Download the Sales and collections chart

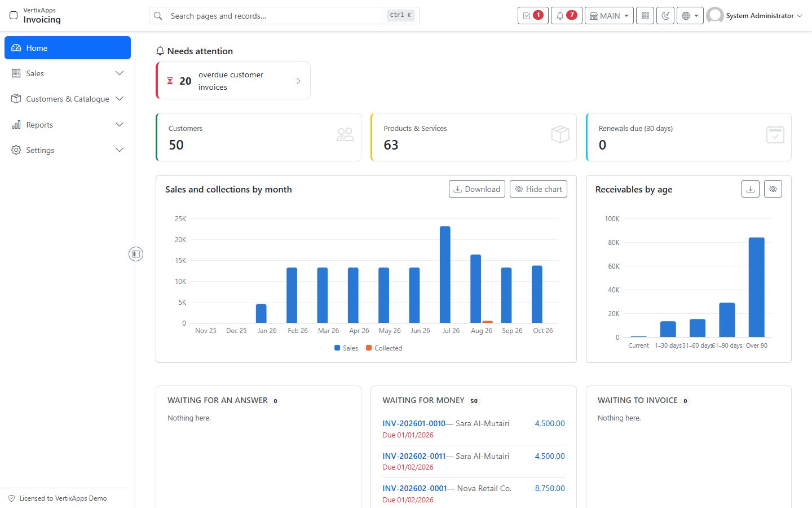click(477, 189)
